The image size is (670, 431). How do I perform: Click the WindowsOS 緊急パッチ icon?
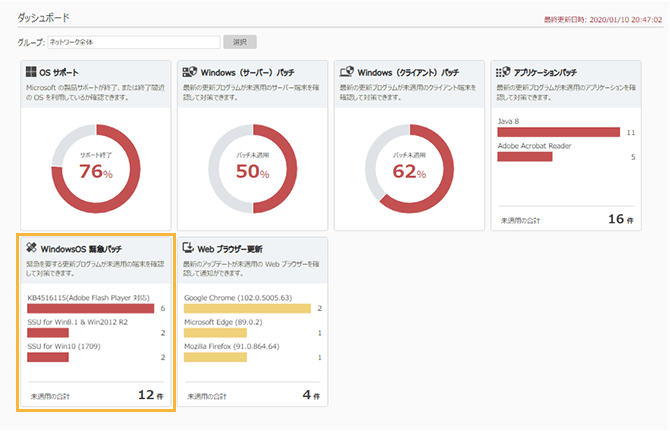point(31,247)
